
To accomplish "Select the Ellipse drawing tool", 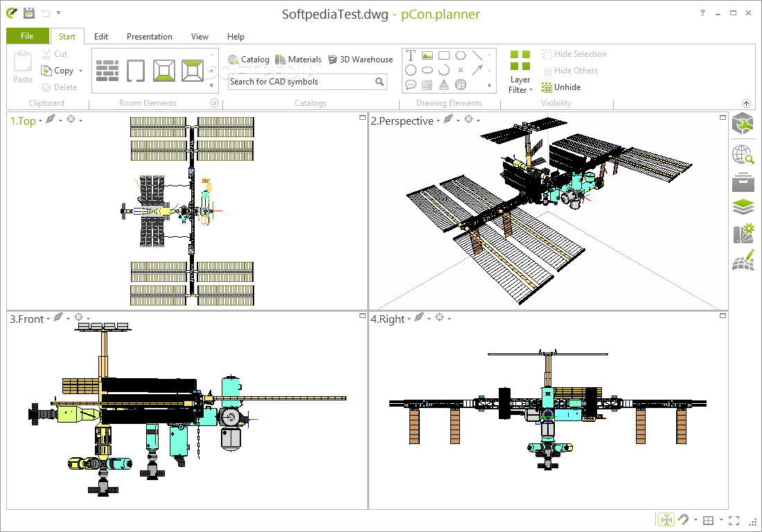I will pyautogui.click(x=427, y=71).
